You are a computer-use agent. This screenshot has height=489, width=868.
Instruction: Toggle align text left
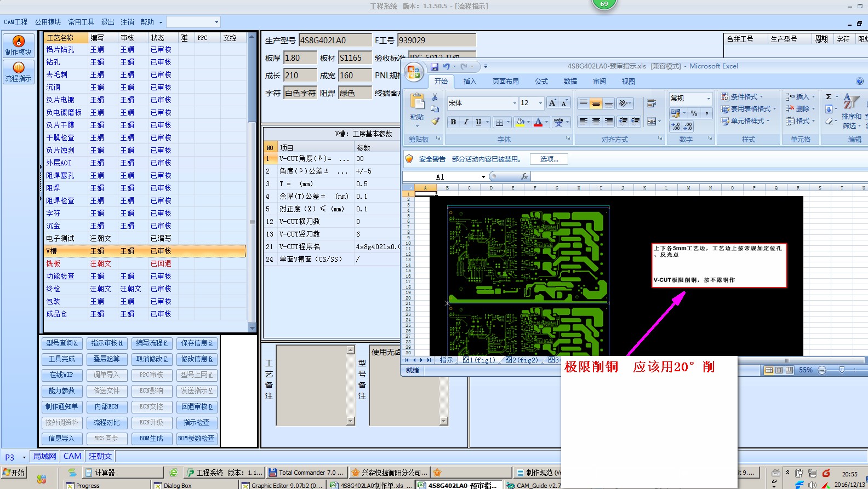[584, 122]
